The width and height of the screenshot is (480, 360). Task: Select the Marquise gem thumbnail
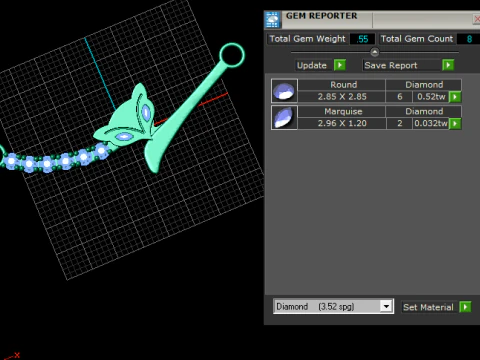coord(284,117)
